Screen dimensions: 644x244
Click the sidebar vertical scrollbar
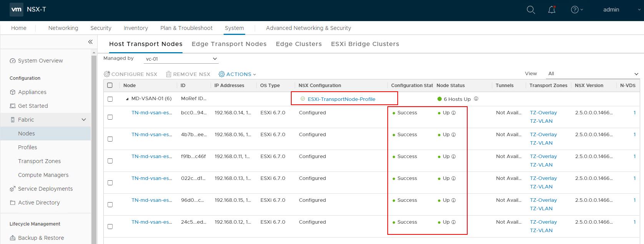[x=94, y=150]
